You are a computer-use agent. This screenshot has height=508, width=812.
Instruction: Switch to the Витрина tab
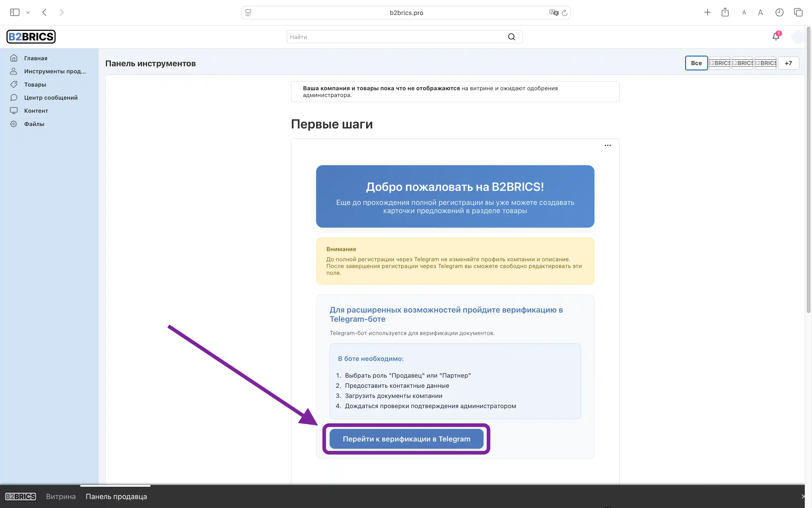[x=61, y=496]
